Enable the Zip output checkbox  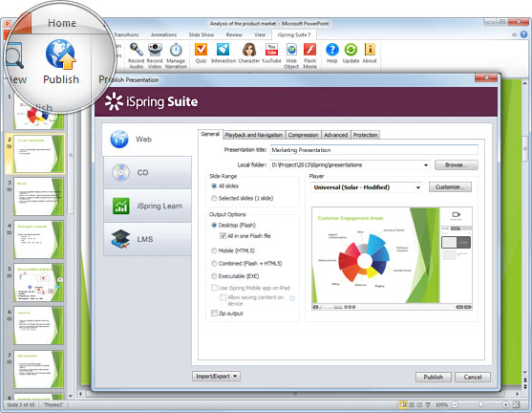(x=214, y=314)
